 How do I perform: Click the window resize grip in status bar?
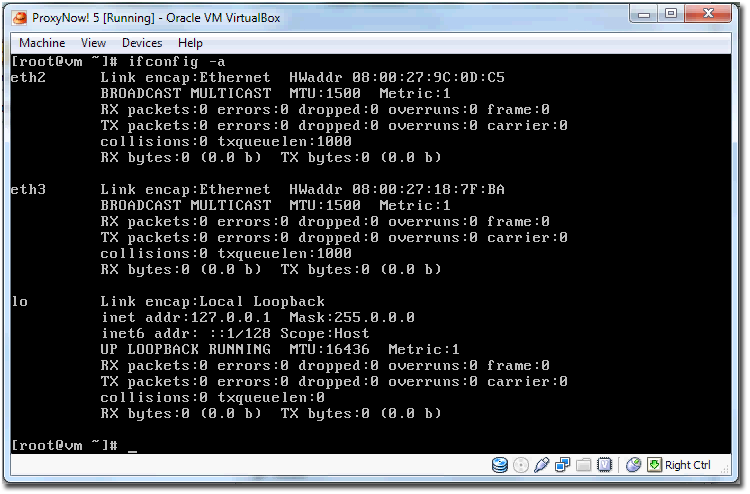pyautogui.click(x=726, y=471)
